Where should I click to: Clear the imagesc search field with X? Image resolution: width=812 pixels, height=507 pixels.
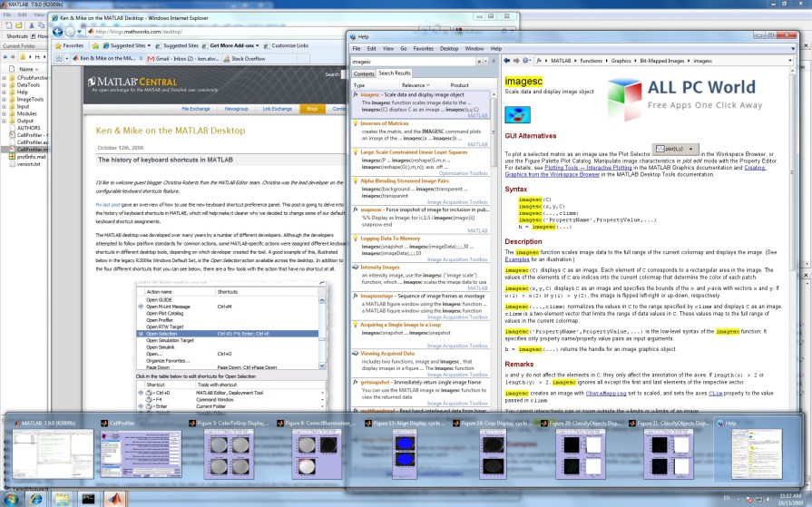479,61
